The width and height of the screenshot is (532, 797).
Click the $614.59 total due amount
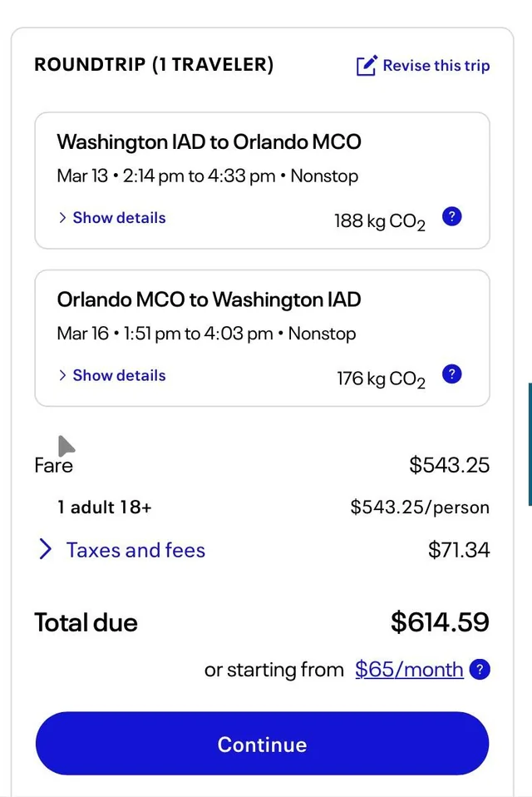[440, 622]
